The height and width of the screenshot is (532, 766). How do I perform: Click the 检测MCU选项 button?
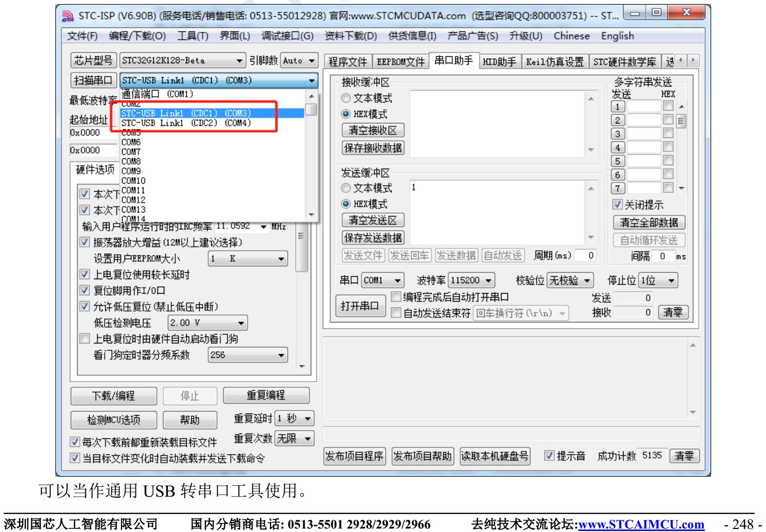[114, 420]
